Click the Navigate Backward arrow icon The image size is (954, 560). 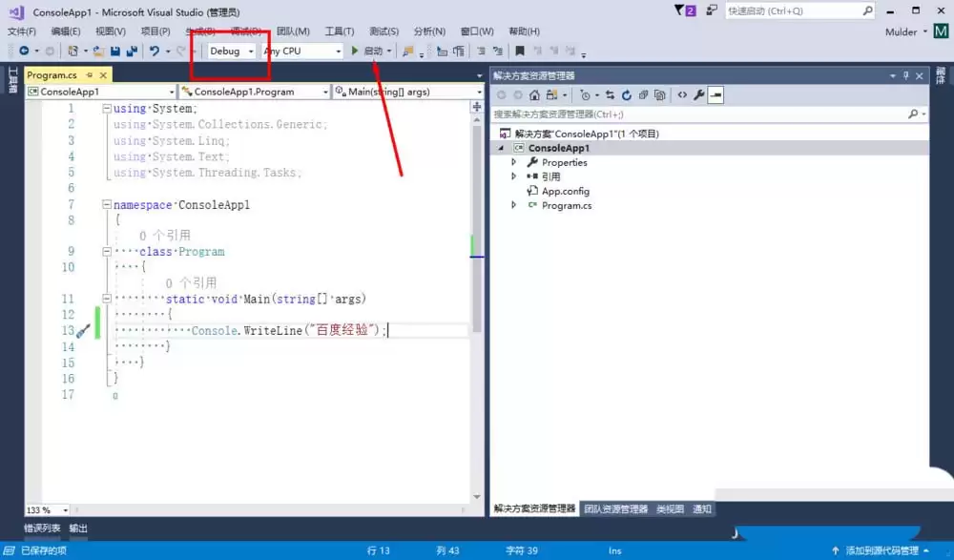22,51
